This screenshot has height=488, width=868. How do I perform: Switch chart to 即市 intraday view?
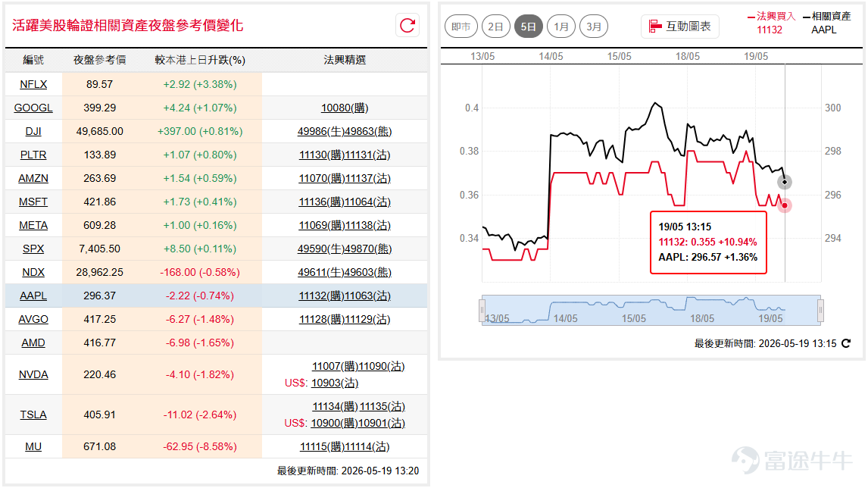[x=461, y=27]
